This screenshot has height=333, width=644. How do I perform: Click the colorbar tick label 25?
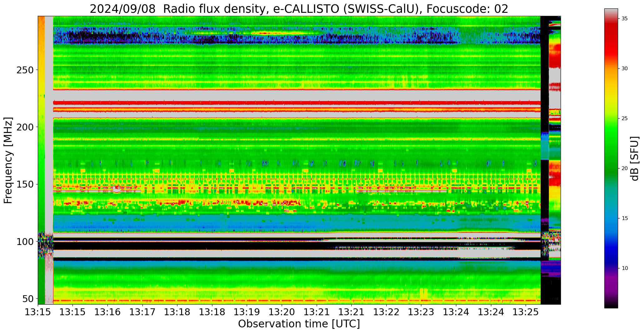coord(625,119)
